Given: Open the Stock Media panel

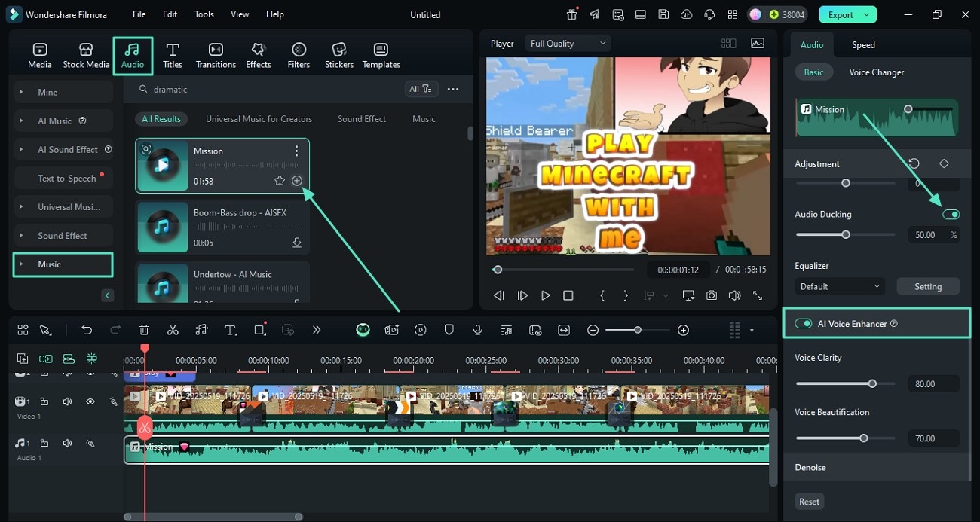Looking at the screenshot, I should tap(86, 56).
